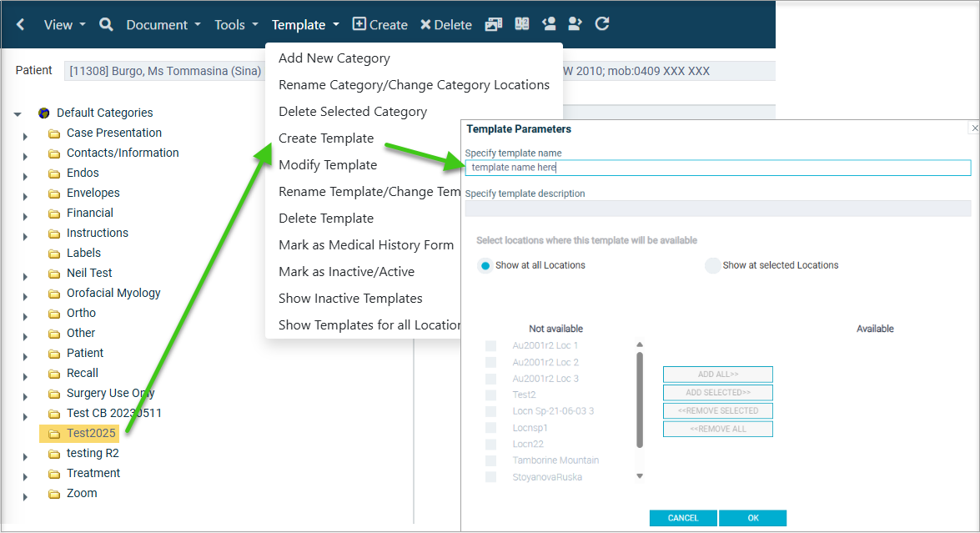Click the Financial folder icon

coord(54,214)
